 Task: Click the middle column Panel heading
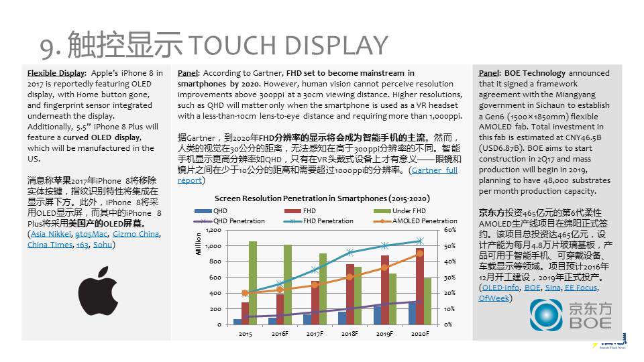188,74
